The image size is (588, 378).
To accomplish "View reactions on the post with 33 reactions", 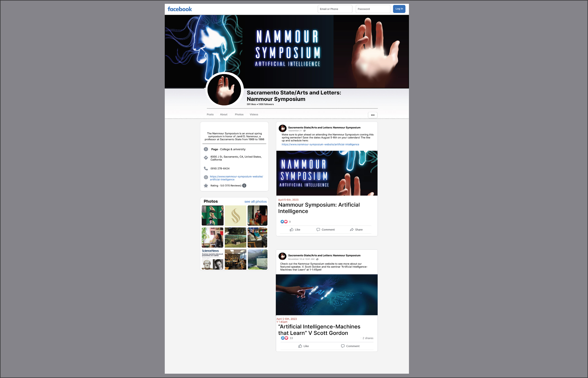I will (x=287, y=338).
